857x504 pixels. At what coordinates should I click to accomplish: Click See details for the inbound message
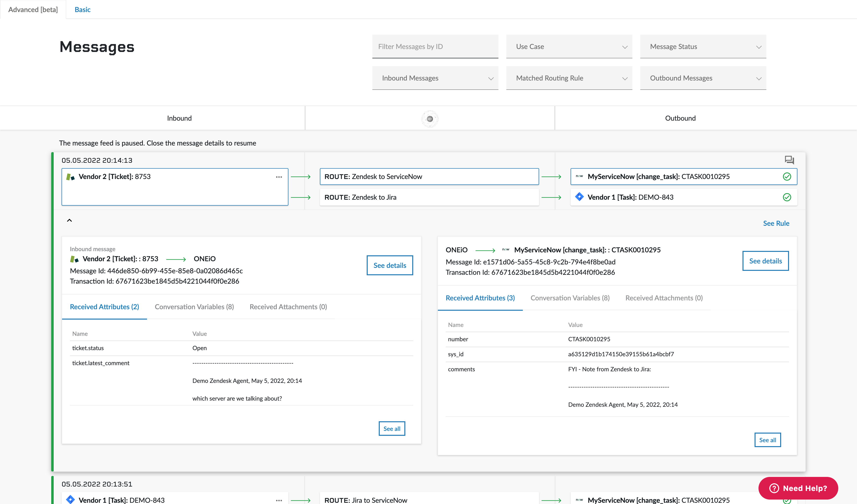pos(390,265)
